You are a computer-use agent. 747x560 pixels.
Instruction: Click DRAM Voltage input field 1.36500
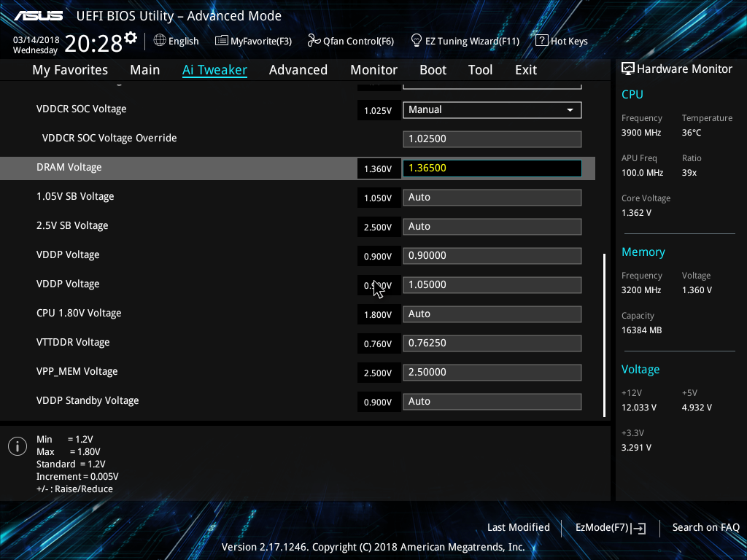(492, 168)
